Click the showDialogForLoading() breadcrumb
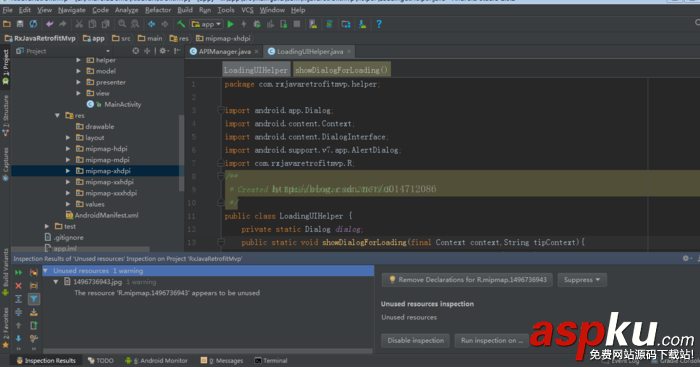The height and width of the screenshot is (367, 700). click(342, 70)
